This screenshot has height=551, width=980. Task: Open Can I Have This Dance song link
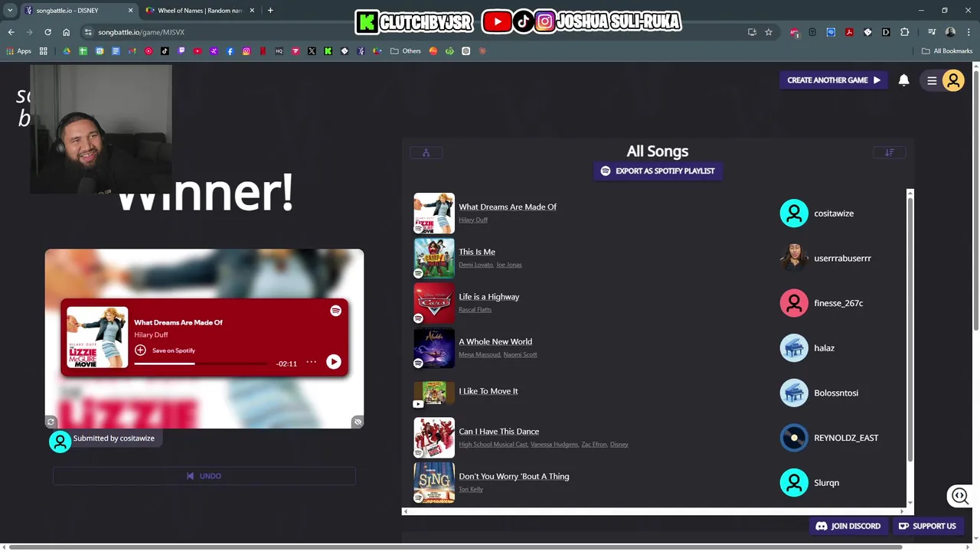coord(499,432)
